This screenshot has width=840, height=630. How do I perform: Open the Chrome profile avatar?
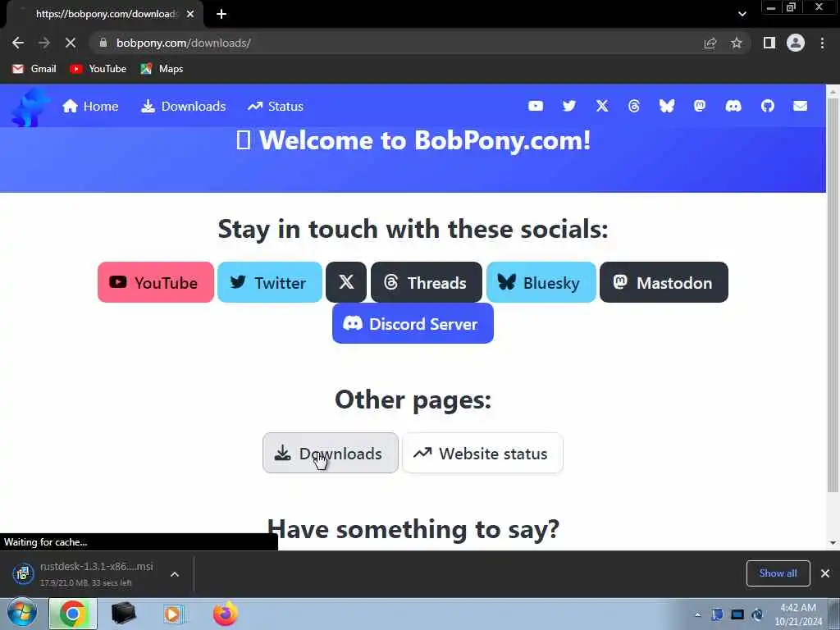pos(796,43)
